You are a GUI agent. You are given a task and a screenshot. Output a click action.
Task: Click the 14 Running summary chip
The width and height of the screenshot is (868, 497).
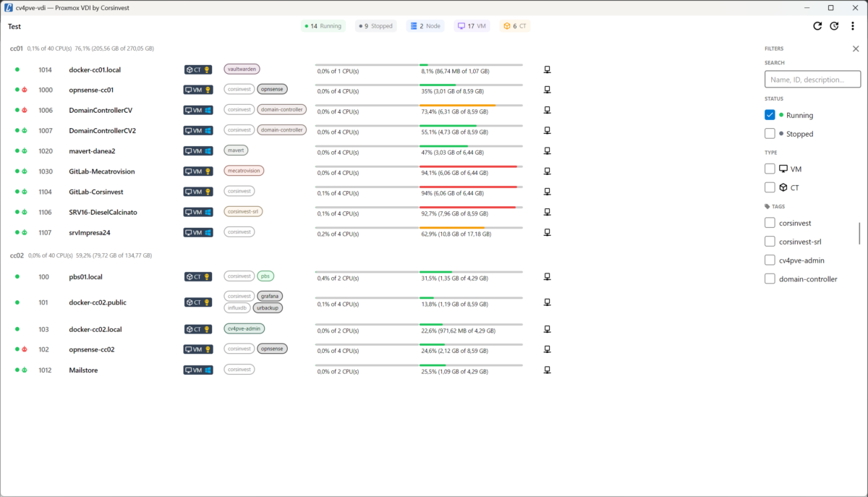coord(323,26)
